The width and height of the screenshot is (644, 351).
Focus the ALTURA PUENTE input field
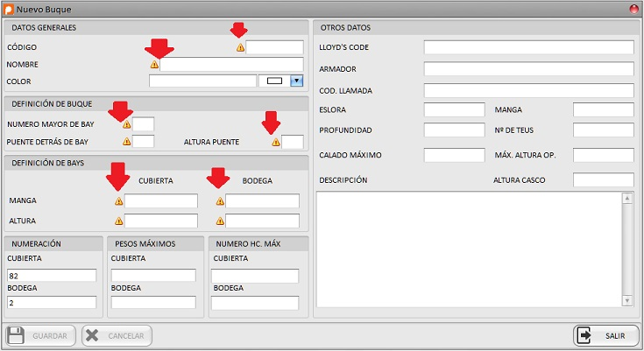(x=293, y=142)
